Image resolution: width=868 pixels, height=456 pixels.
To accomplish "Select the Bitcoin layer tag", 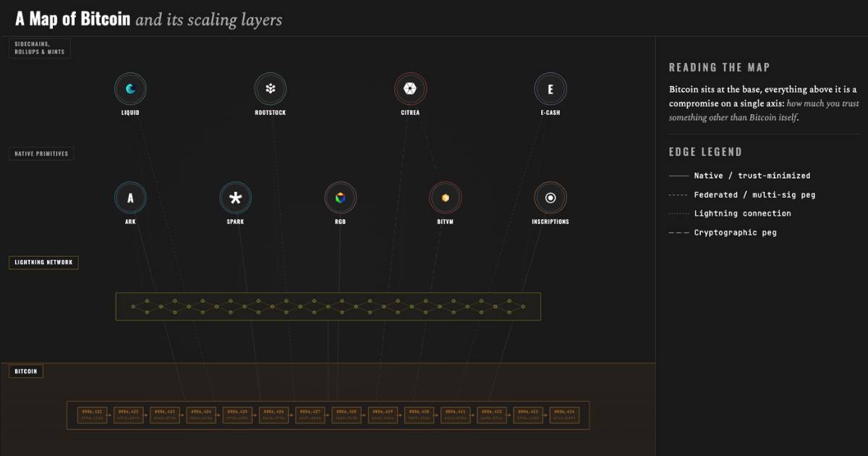I will pyautogui.click(x=26, y=371).
